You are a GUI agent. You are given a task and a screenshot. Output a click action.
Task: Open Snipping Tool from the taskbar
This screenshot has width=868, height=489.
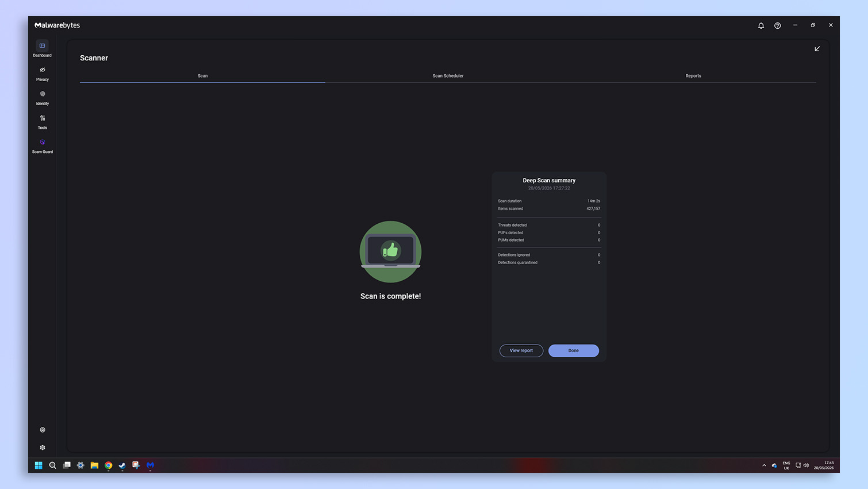136,465
